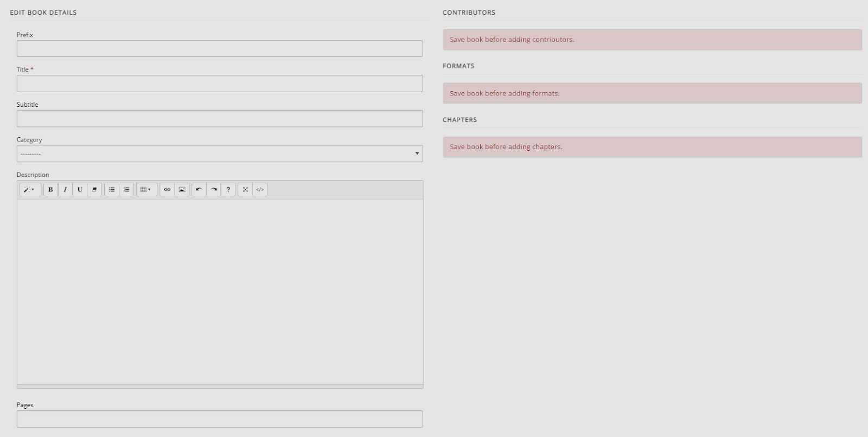Open the table insert dropdown
868x437 pixels.
coord(146,189)
